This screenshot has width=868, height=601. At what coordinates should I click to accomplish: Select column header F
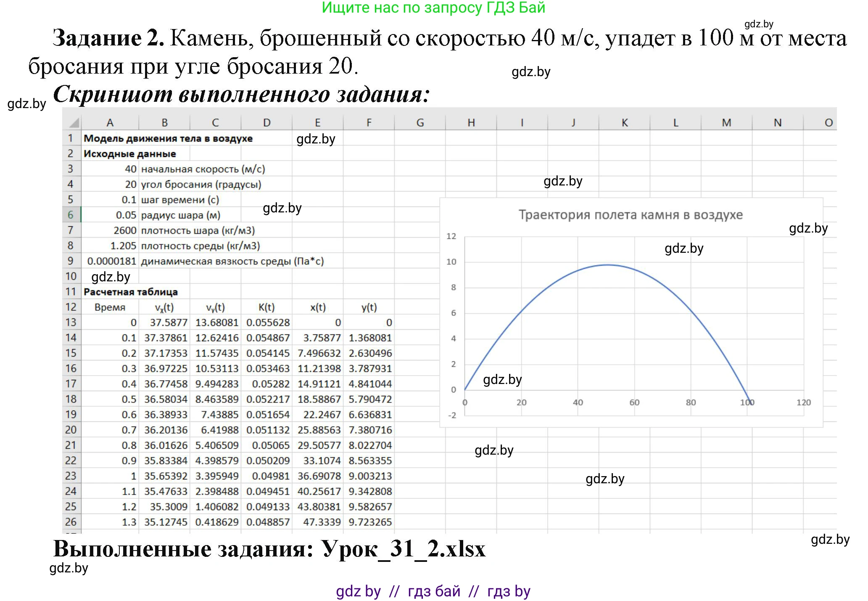pyautogui.click(x=369, y=122)
